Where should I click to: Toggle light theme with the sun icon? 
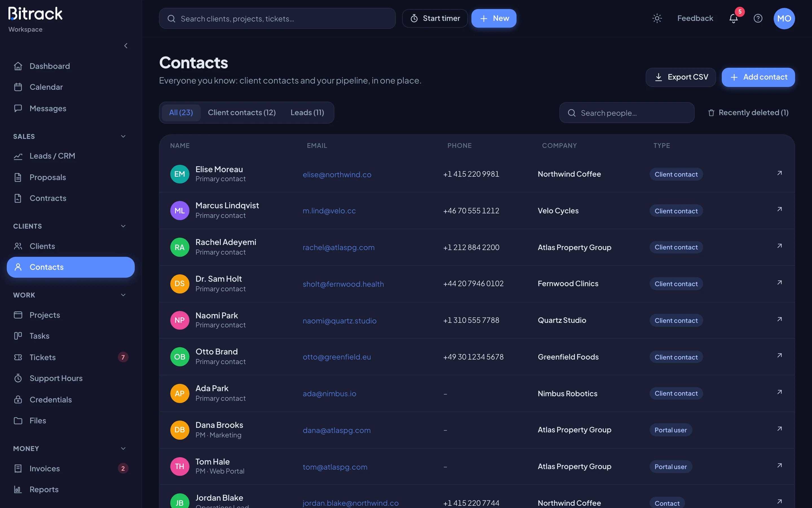[x=657, y=18]
